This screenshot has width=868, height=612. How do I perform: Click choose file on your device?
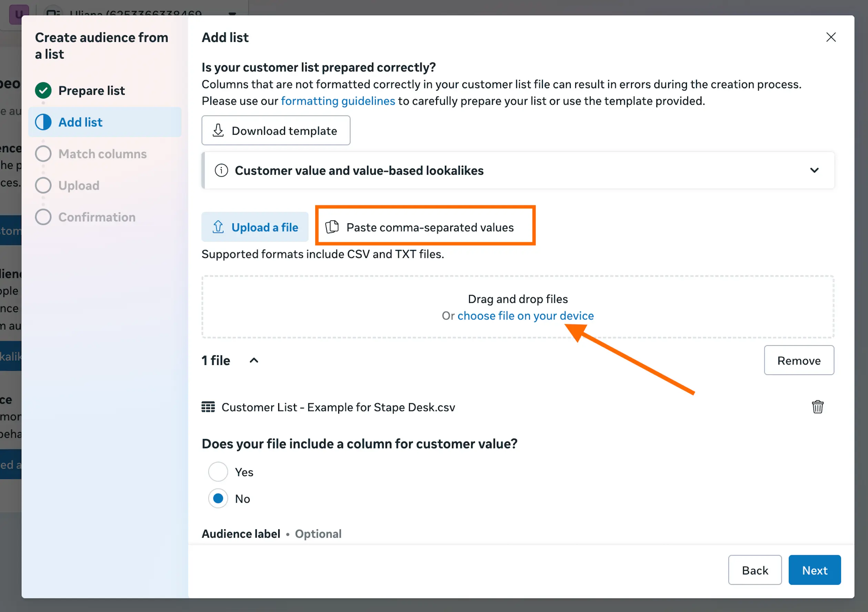[x=525, y=316]
